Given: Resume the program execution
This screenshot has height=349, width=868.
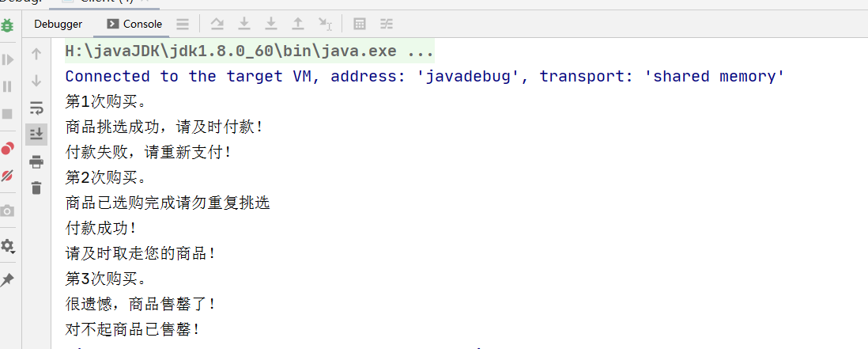Looking at the screenshot, I should 7,59.
